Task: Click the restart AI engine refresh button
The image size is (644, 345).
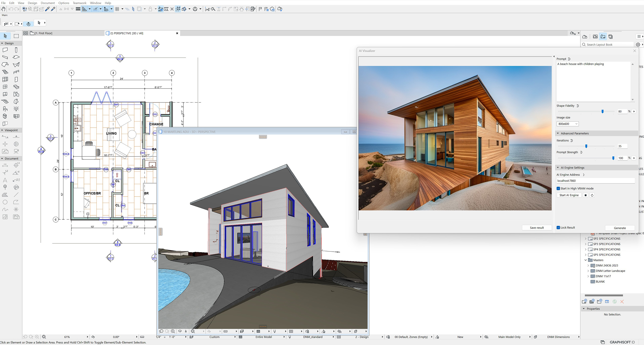Action: click(592, 195)
